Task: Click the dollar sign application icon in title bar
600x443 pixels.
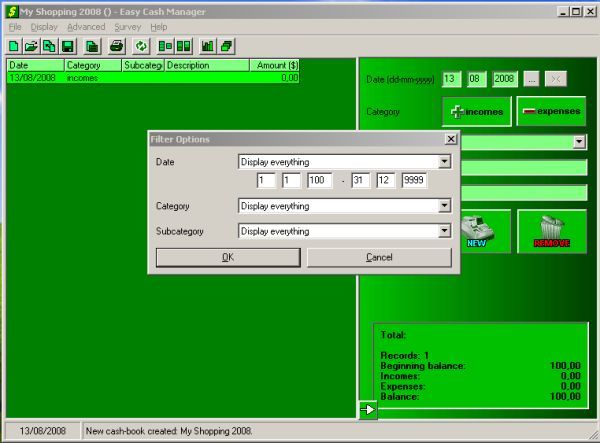Action: pos(12,12)
